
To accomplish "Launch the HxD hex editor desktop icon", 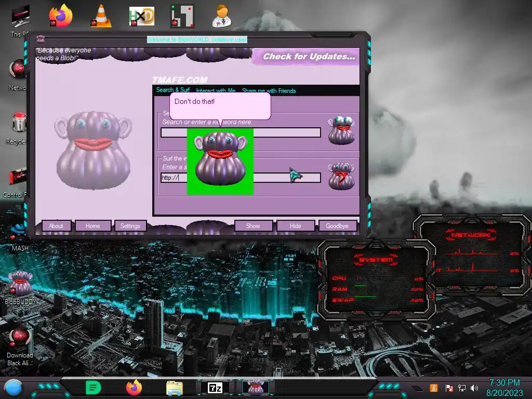I will tap(141, 16).
